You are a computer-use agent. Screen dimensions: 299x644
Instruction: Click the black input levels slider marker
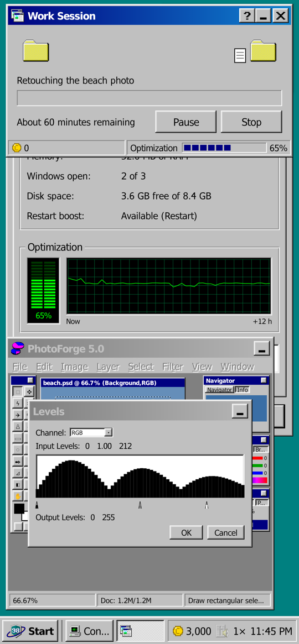click(37, 505)
